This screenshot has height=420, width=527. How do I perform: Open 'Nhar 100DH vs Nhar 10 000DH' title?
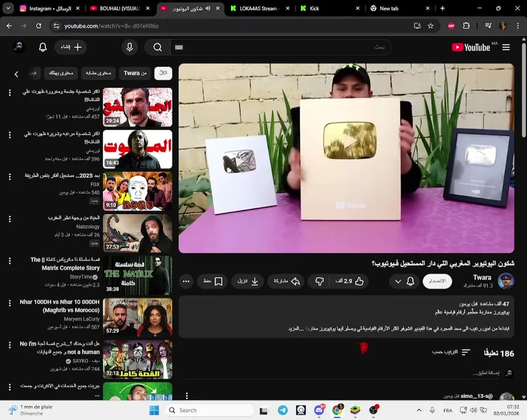[x=60, y=306]
